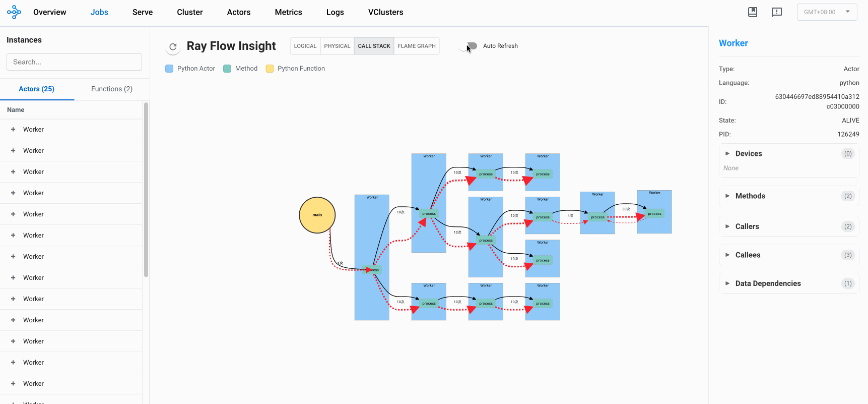Click the plus icon beside the first Worker
Screen dimensions: 868x404
(x=13, y=130)
